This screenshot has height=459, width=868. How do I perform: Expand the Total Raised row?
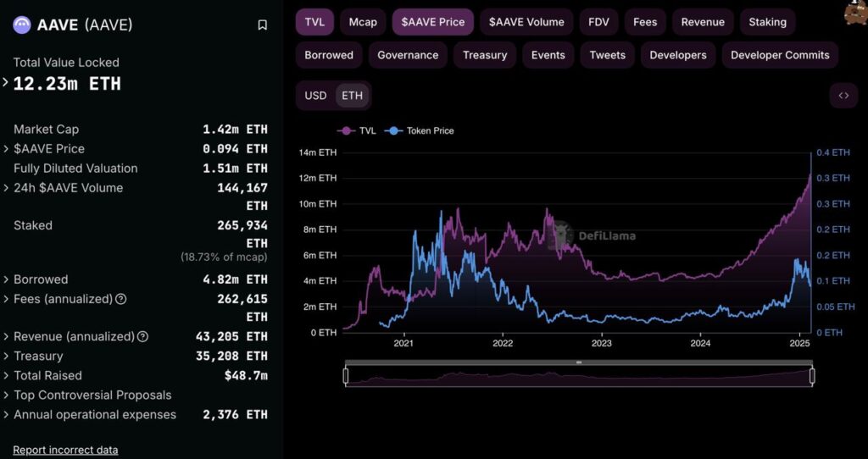coord(6,375)
